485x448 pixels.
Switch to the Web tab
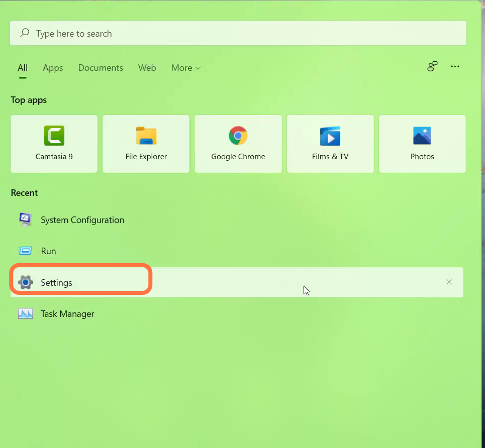click(x=147, y=68)
